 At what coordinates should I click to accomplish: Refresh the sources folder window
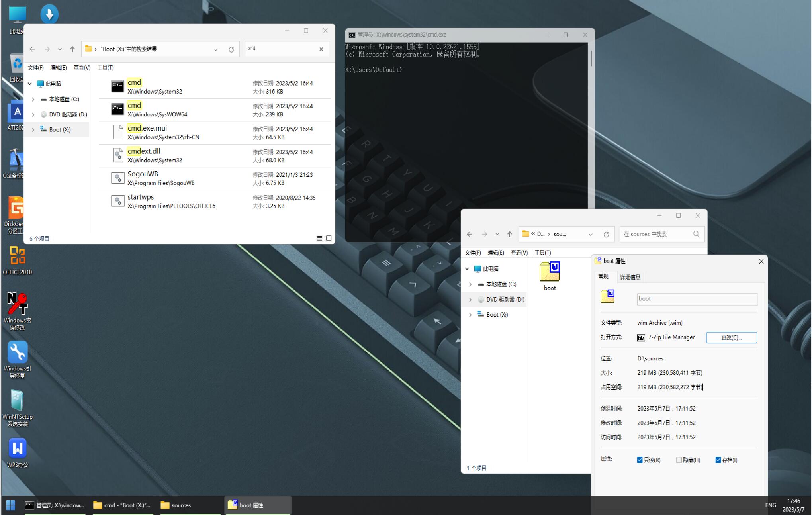(x=606, y=234)
